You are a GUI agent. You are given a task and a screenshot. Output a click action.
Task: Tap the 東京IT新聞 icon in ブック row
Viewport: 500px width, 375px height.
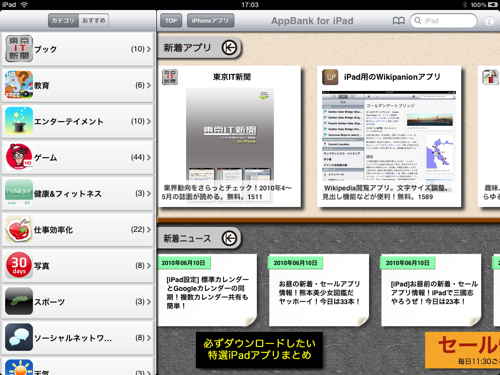(x=19, y=49)
